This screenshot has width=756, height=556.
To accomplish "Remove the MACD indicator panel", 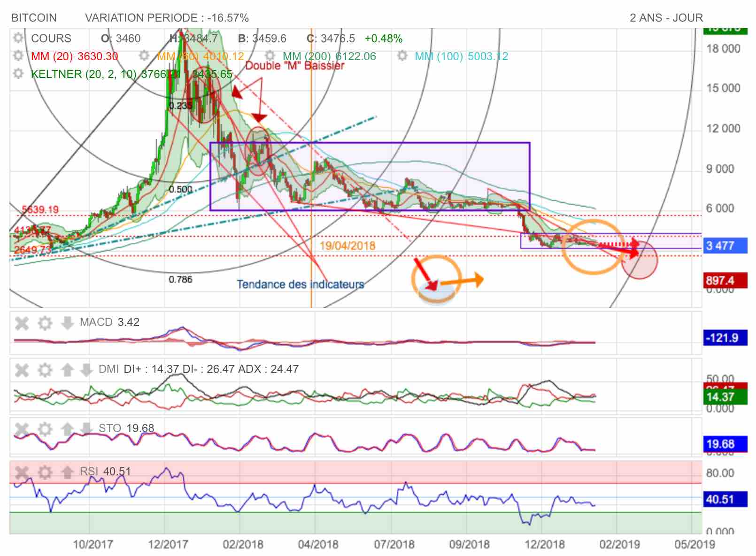I will pos(22,323).
